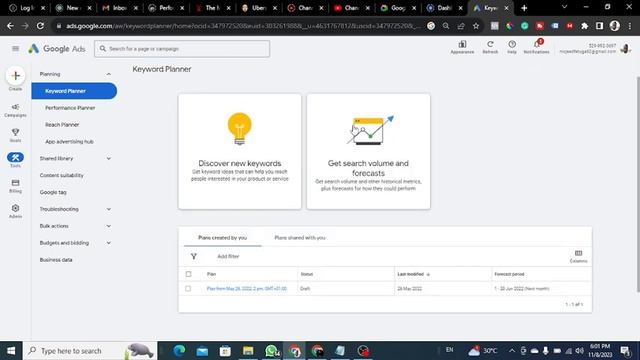Open Goals in the sidebar
The height and width of the screenshot is (360, 640).
tap(16, 135)
